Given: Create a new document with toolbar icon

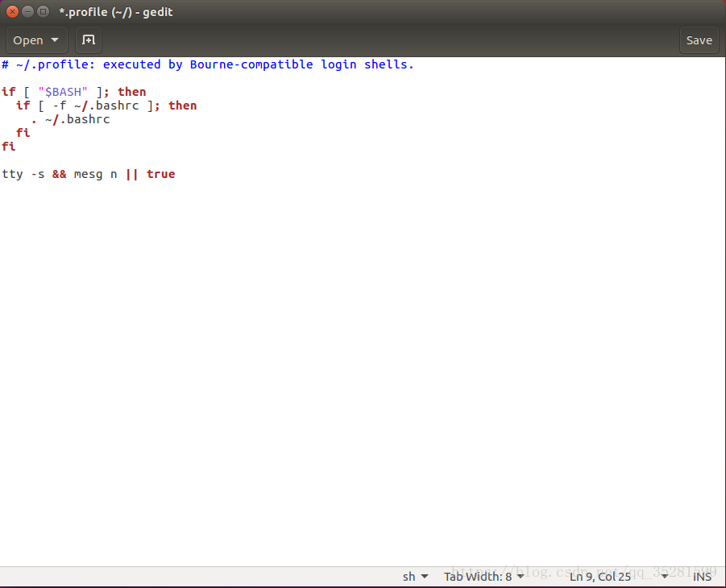Looking at the screenshot, I should [x=89, y=40].
